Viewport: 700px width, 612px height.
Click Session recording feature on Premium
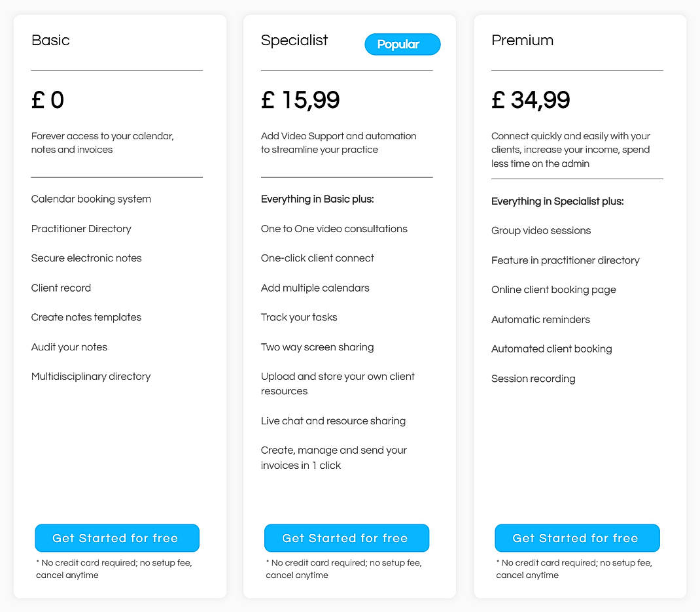coord(533,379)
